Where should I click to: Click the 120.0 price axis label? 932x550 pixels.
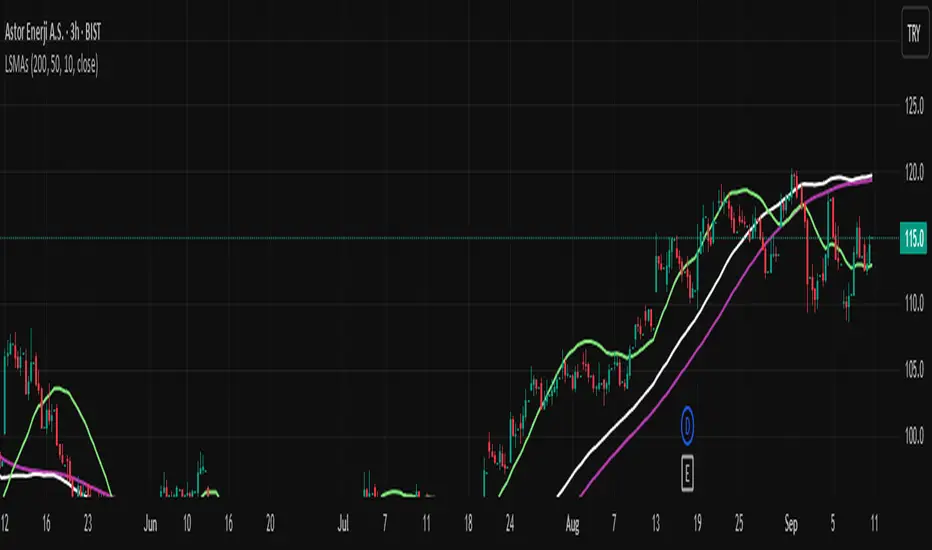[914, 172]
